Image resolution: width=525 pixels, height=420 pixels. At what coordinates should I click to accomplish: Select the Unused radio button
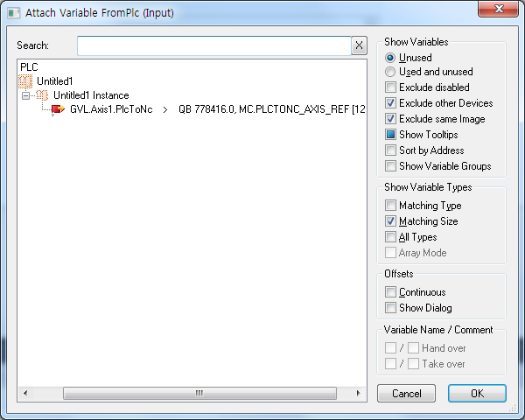(390, 58)
